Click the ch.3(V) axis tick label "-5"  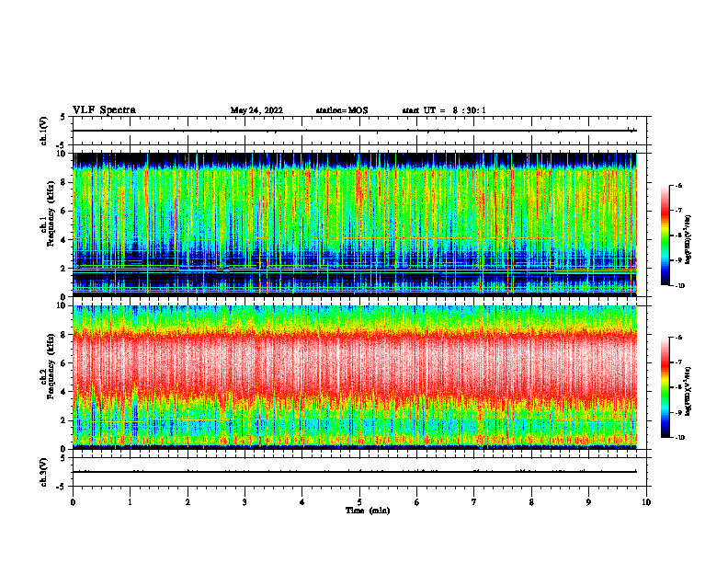click(x=62, y=487)
